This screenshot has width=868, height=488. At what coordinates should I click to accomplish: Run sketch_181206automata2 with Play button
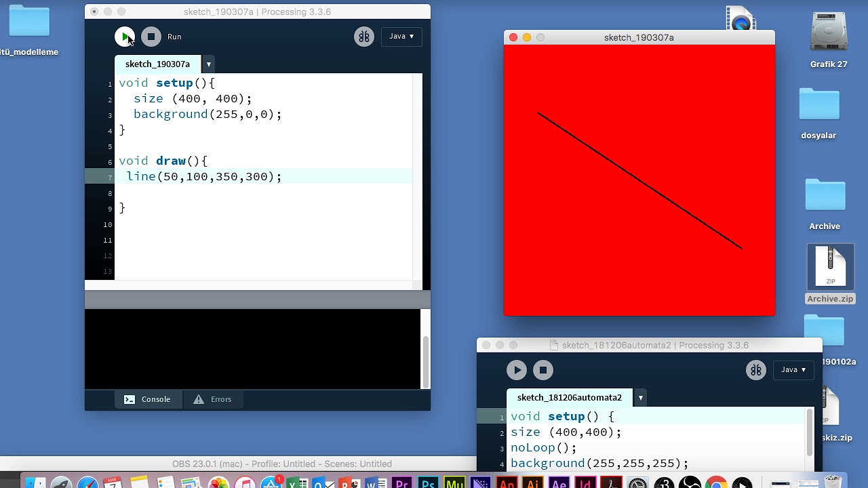point(517,370)
